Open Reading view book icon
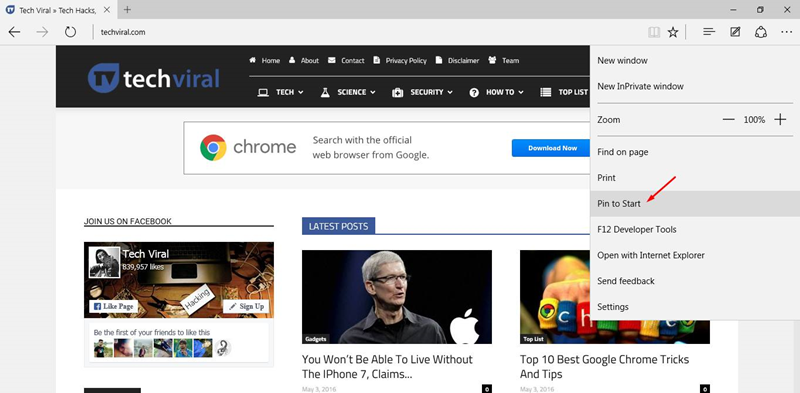 pos(654,32)
